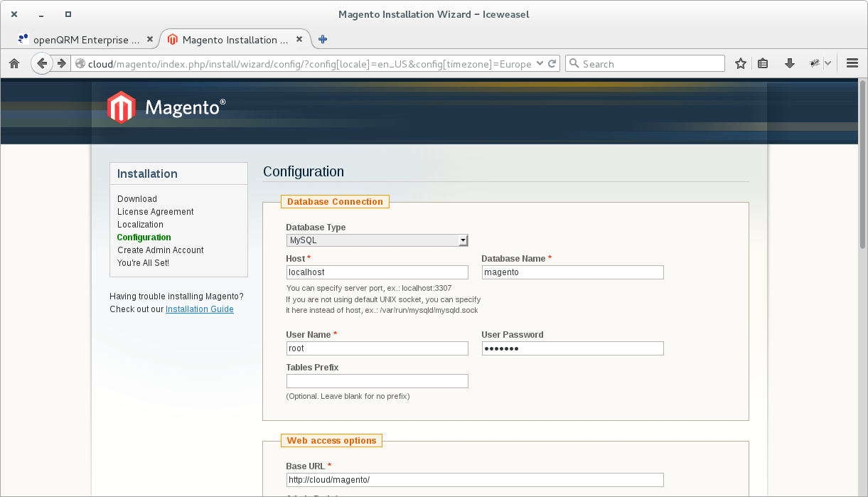Click the green Configuration step in sidebar
Image resolution: width=868 pixels, height=497 pixels.
144,237
